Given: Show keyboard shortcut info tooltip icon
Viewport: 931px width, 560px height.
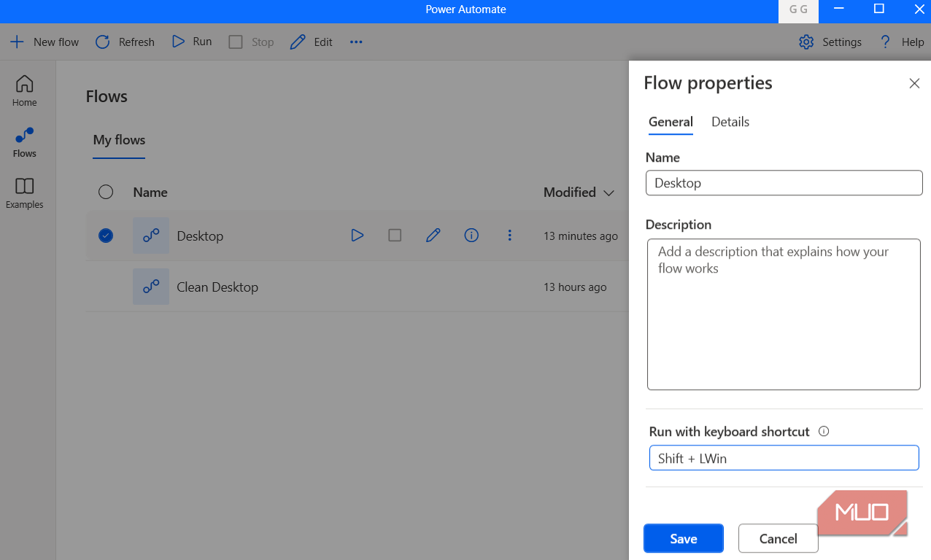Looking at the screenshot, I should [824, 431].
